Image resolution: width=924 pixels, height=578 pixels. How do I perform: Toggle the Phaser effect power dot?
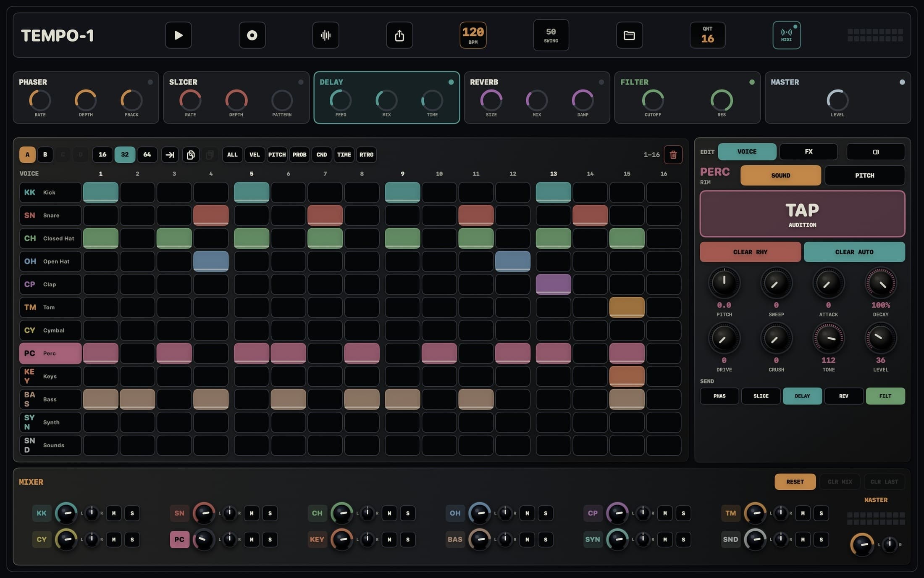[150, 82]
